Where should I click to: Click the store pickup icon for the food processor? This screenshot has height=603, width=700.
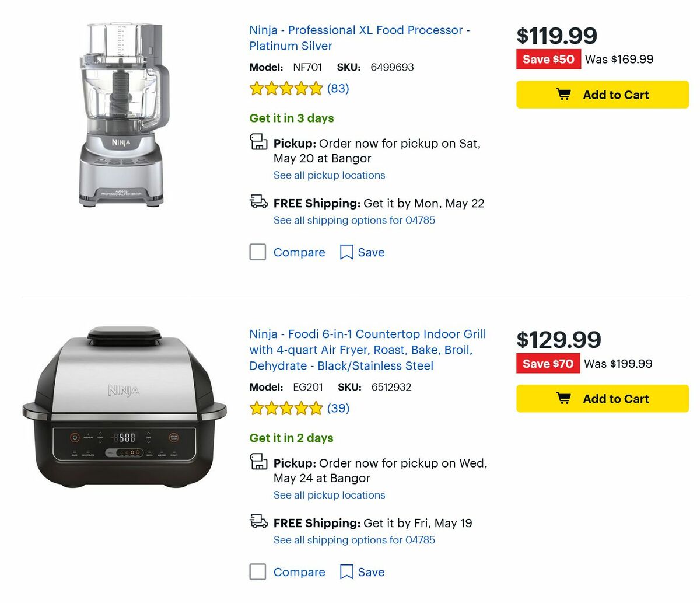coord(258,142)
